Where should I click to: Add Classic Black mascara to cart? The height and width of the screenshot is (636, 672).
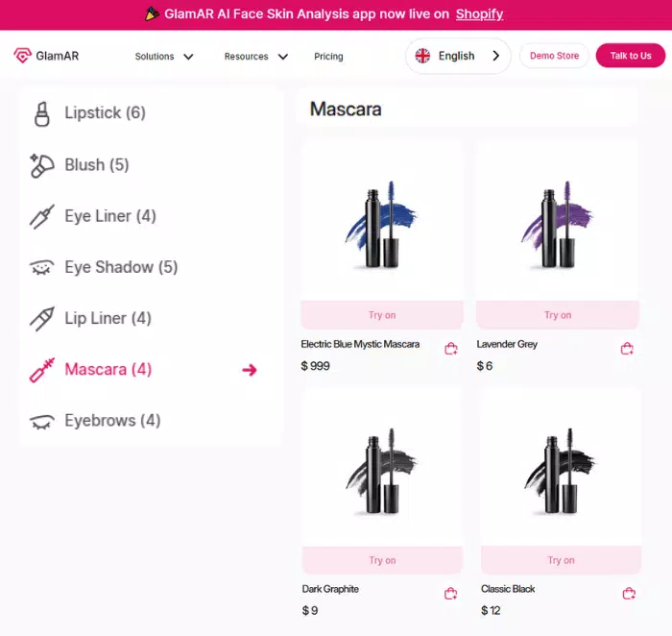pyautogui.click(x=629, y=594)
